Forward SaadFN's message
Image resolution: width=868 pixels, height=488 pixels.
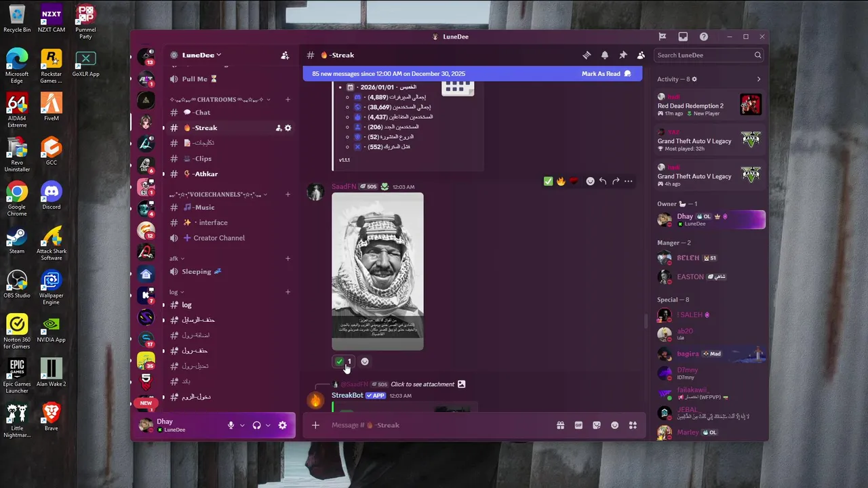tap(616, 181)
